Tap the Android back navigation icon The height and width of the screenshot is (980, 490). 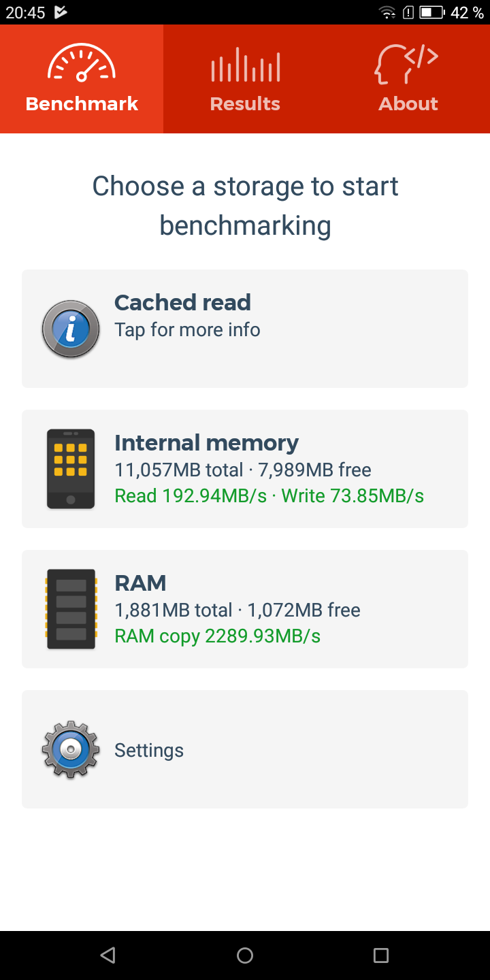click(108, 955)
